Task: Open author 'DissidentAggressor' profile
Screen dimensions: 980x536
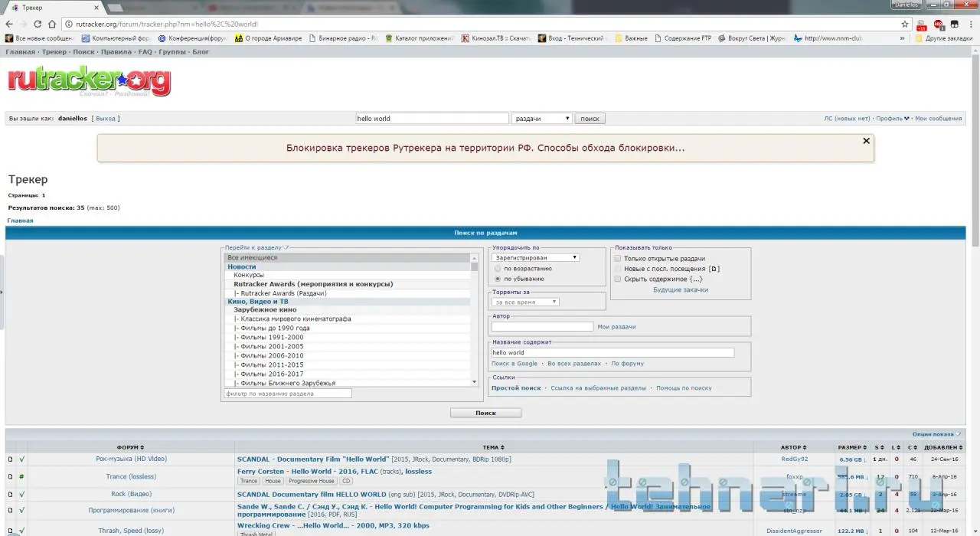Action: pos(794,531)
